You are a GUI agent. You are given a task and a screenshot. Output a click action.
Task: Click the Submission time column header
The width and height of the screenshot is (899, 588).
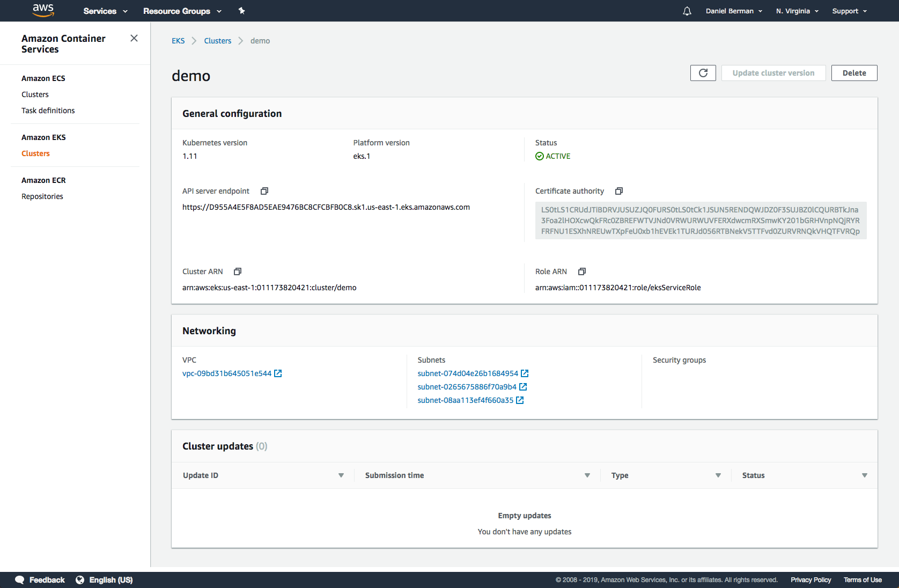(x=394, y=475)
